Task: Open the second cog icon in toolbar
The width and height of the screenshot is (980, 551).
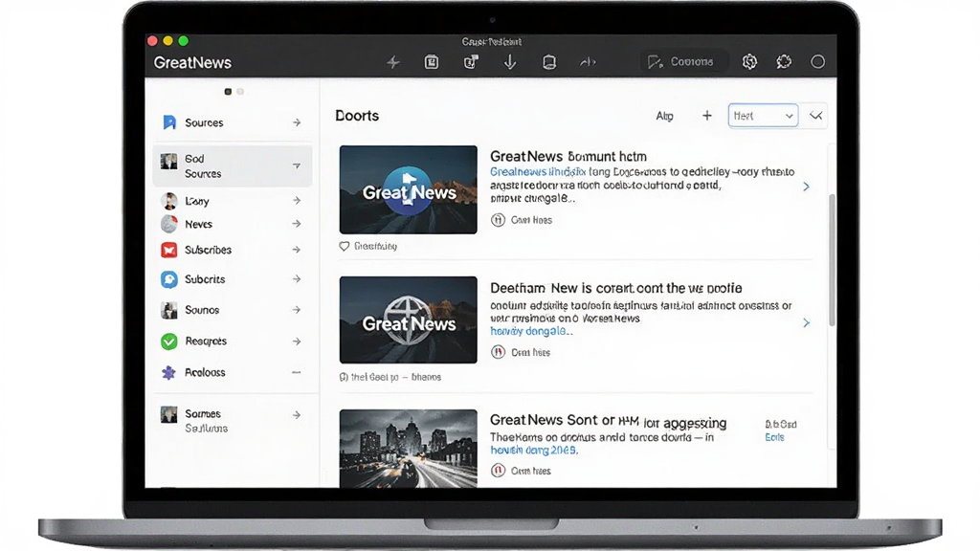Action: point(784,61)
